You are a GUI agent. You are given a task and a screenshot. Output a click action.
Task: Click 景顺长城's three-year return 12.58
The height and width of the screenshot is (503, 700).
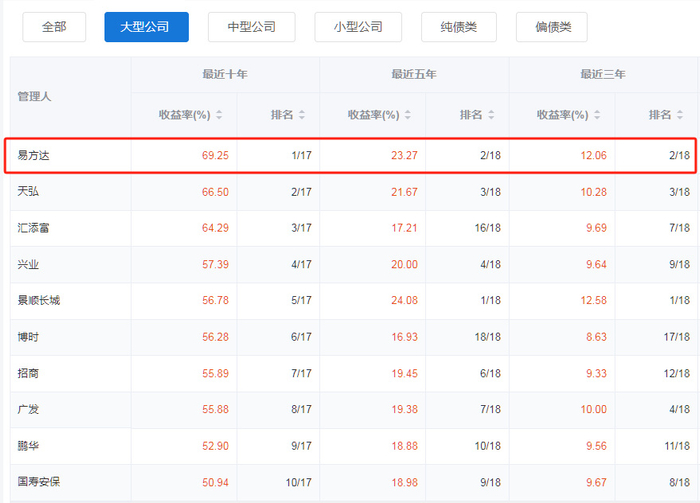pyautogui.click(x=593, y=300)
